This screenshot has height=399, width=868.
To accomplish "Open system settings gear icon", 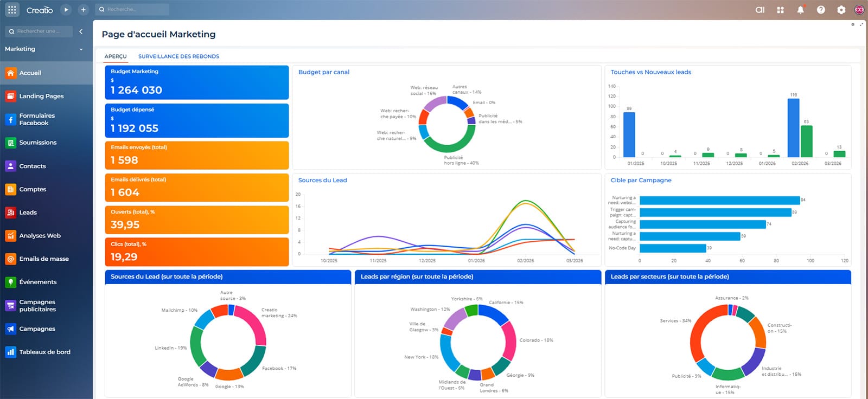I will coord(841,10).
